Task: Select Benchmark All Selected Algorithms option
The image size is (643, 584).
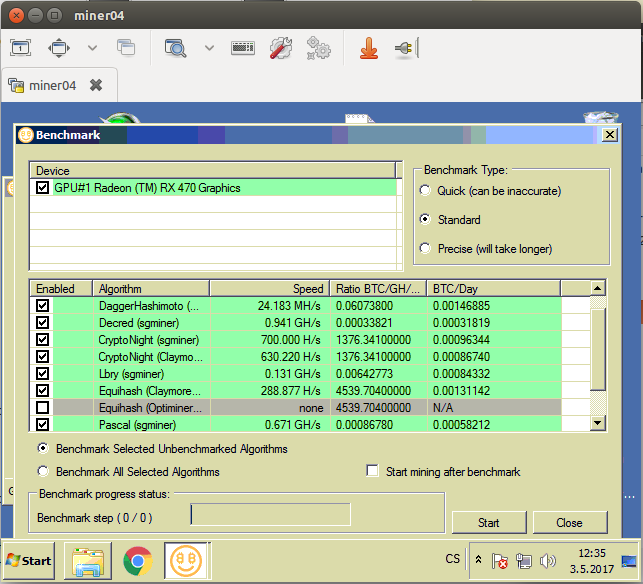Action: (43, 471)
